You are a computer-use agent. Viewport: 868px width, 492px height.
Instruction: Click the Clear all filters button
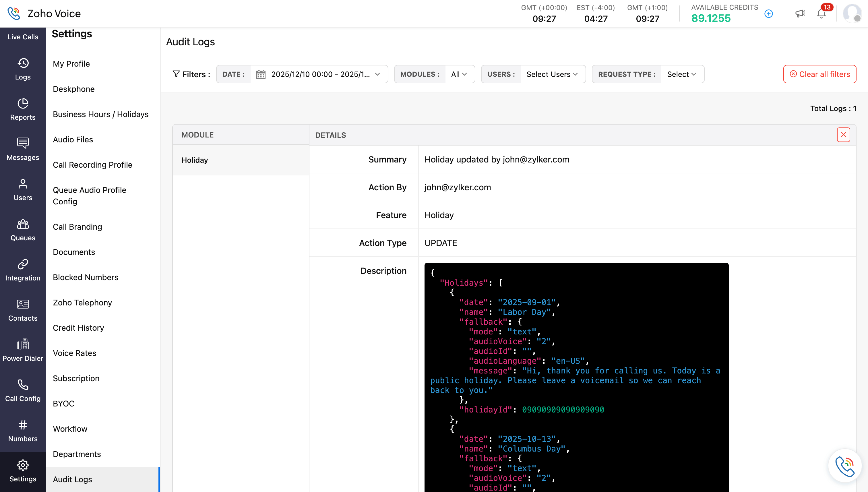819,74
